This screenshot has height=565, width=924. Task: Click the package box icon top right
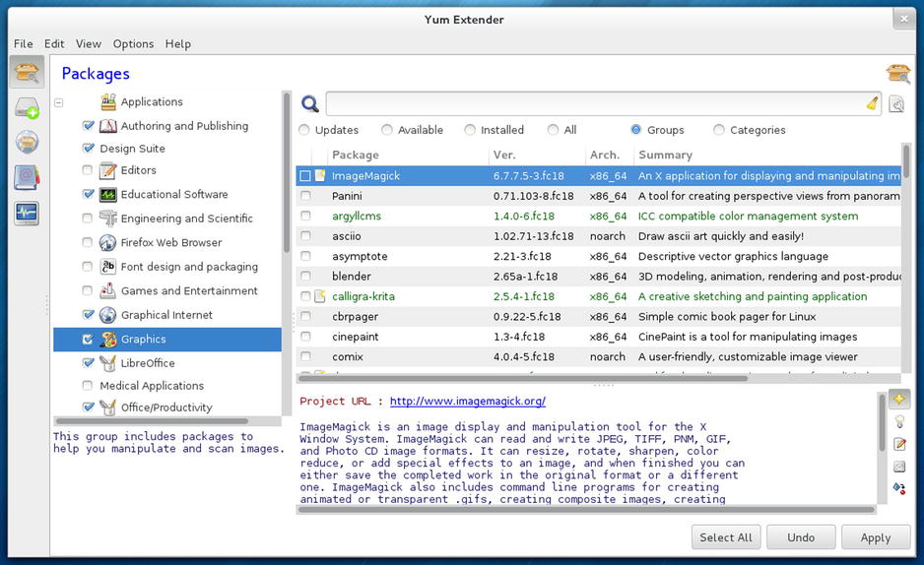(898, 73)
